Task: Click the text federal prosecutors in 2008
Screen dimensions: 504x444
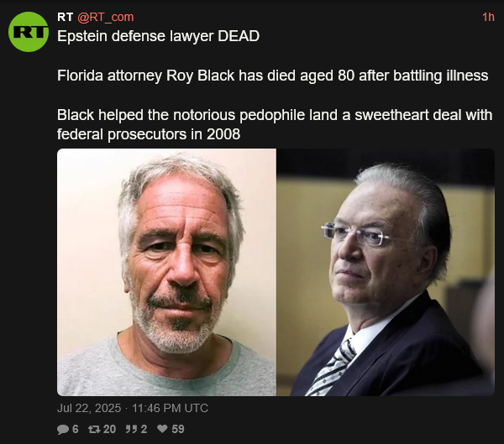Action: click(149, 134)
